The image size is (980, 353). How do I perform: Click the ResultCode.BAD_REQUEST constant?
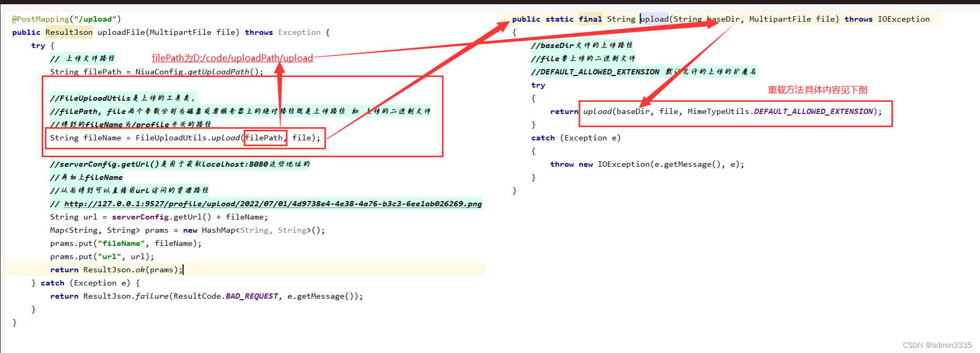point(225,296)
